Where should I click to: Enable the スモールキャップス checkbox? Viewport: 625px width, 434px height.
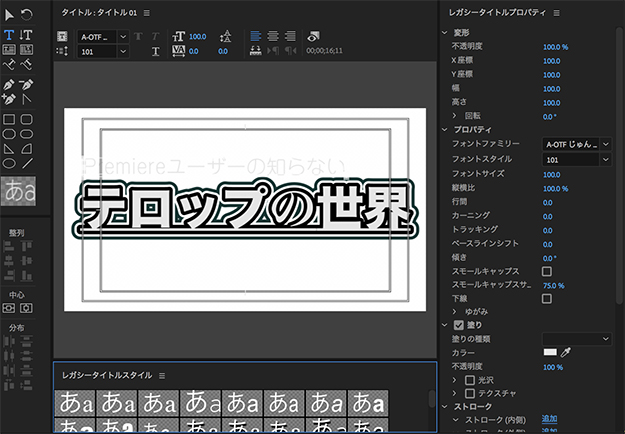coord(547,271)
